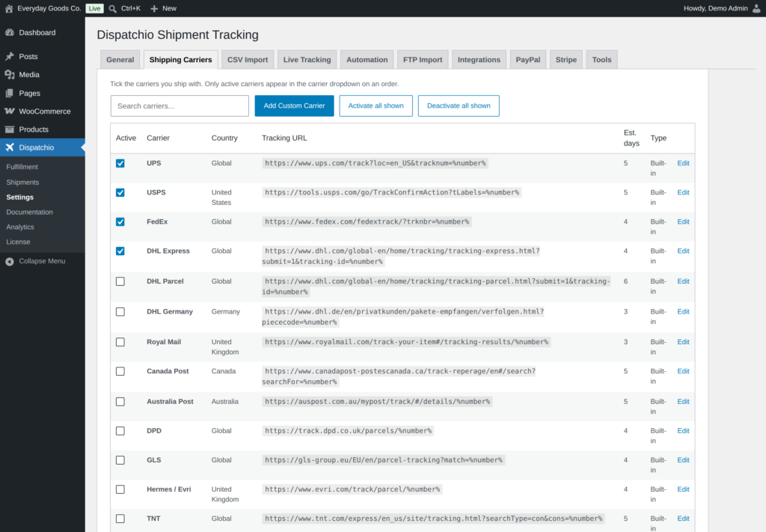Edit the USPS carrier

[x=683, y=192]
